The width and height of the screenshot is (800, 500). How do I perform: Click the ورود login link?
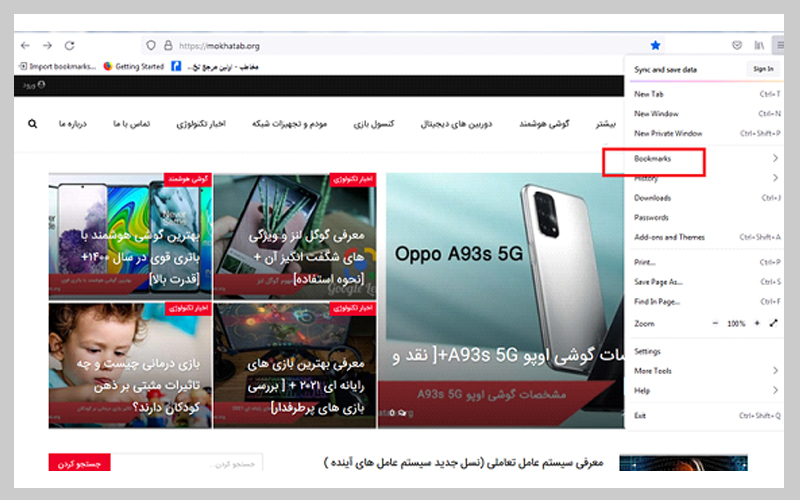[34, 85]
